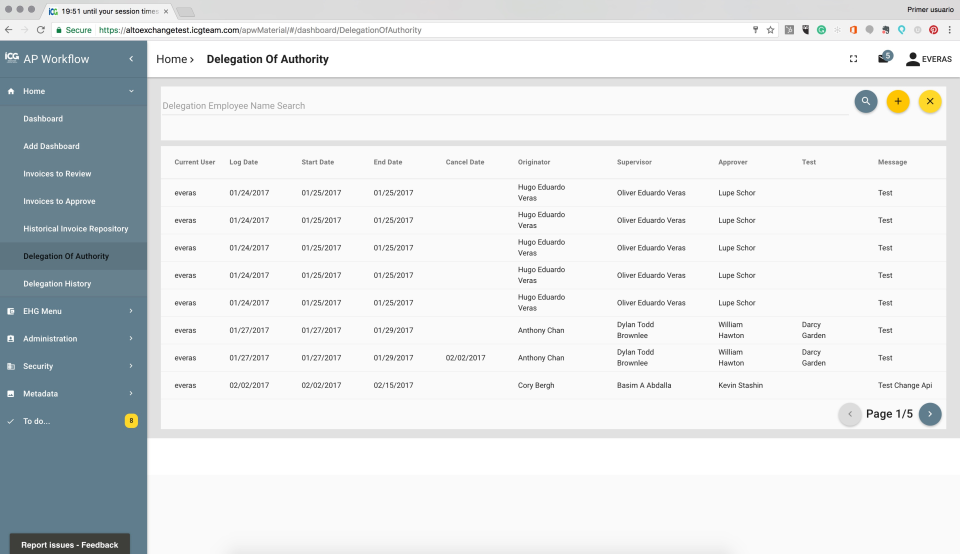Screen dimensions: 960x554
Task: Click Test Change Api message cell
Action: [x=905, y=386]
